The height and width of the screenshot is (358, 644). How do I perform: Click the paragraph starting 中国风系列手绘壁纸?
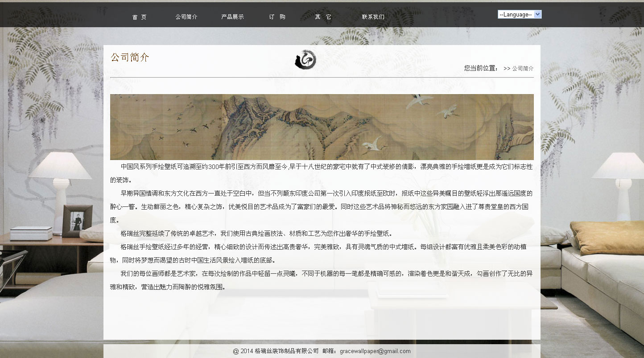coord(322,173)
